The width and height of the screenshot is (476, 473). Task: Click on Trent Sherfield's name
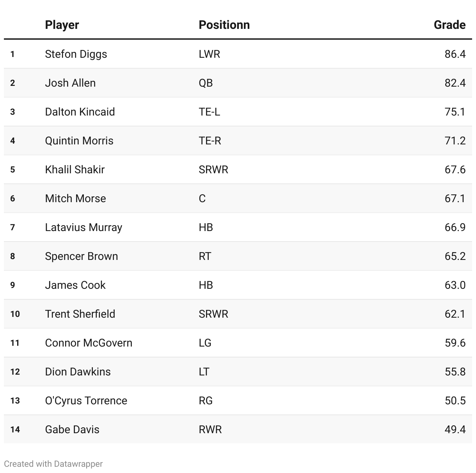[x=80, y=314]
